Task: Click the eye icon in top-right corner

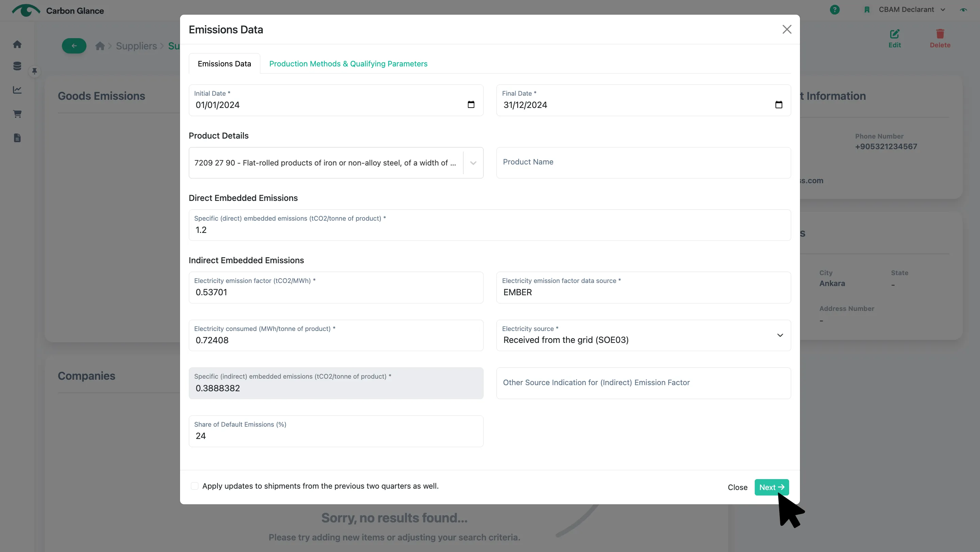Action: (963, 10)
